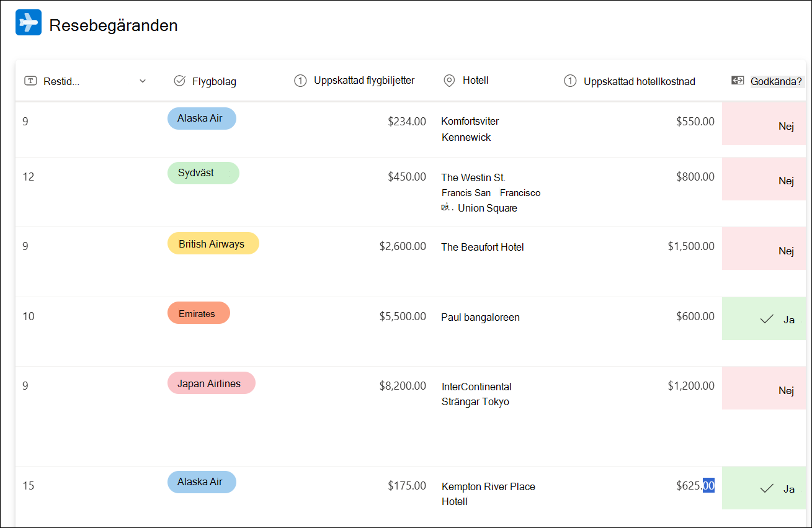This screenshot has height=528, width=812.
Task: Click the Komfortsviter Kennewick hotel cell
Action: 470,129
